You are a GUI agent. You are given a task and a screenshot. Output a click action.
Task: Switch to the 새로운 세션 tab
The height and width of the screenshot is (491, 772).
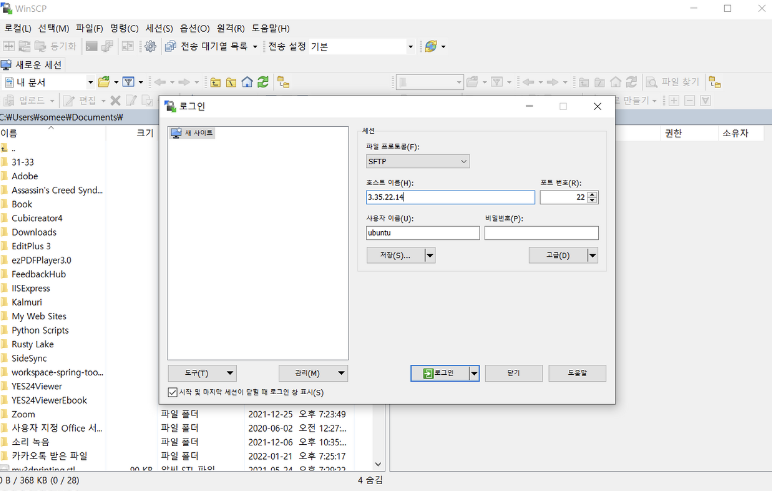(32, 65)
